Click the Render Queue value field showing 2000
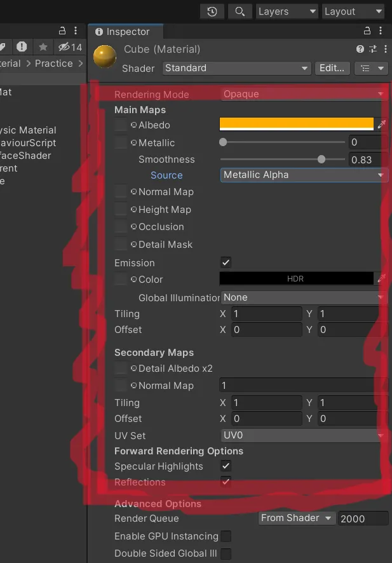 click(363, 519)
